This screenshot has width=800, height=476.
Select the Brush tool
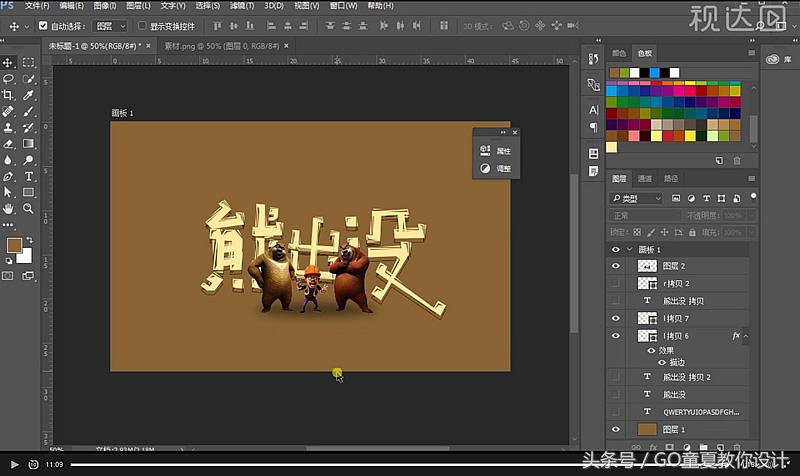28,111
